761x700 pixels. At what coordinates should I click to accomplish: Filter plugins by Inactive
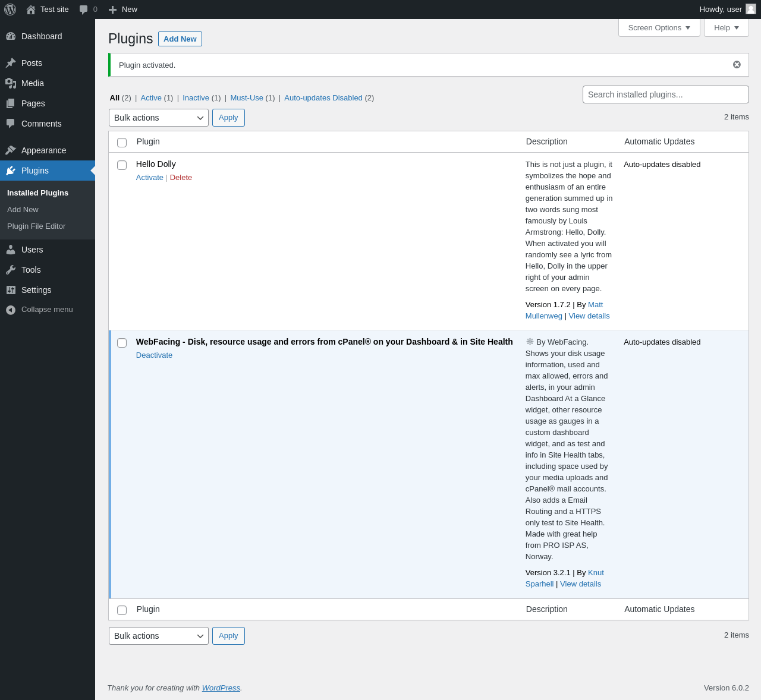tap(196, 98)
